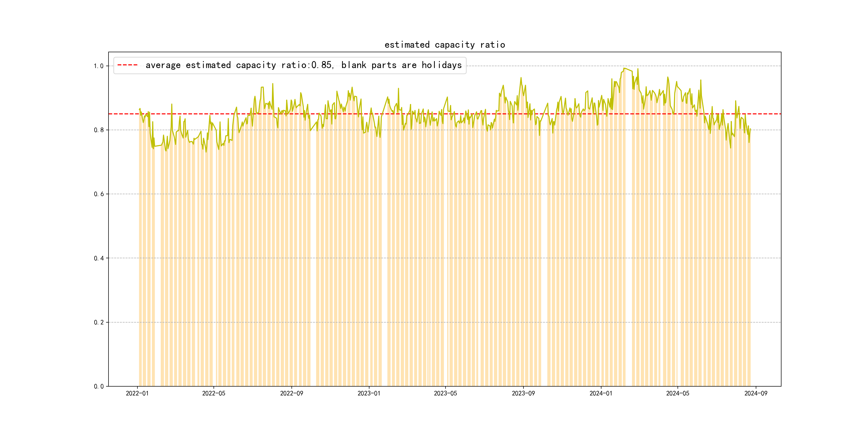Click the 2023-09 x-axis tick label
The height and width of the screenshot is (434, 868).
(523, 393)
